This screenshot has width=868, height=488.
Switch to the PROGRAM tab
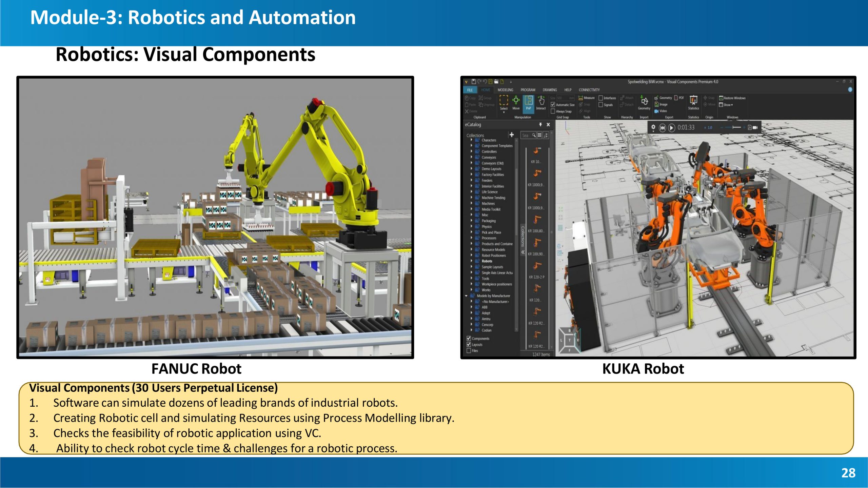click(x=528, y=90)
